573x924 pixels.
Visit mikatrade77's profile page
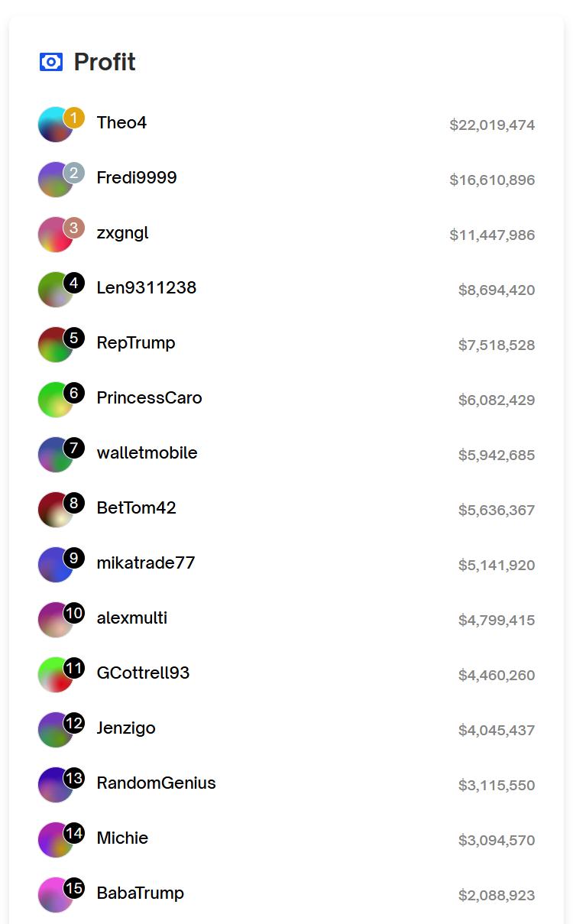[x=145, y=563]
